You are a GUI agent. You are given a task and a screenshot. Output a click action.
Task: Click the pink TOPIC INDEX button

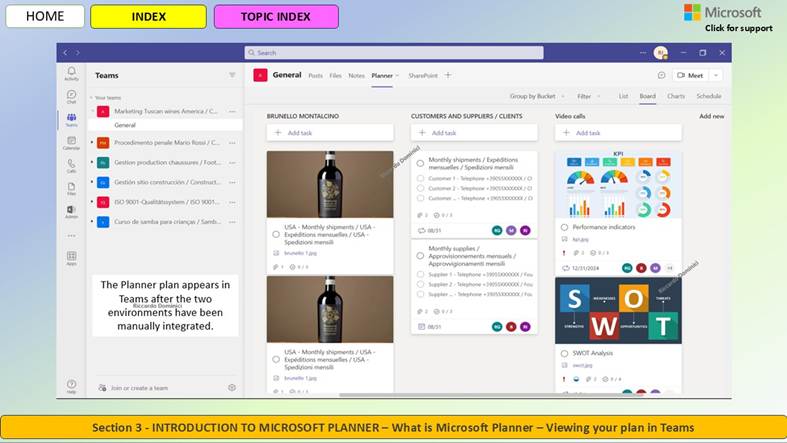coord(276,17)
